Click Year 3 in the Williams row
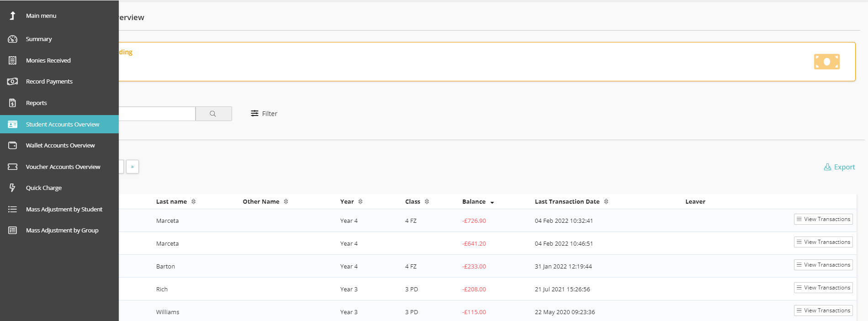Viewport: 868px width, 321px height. point(349,312)
